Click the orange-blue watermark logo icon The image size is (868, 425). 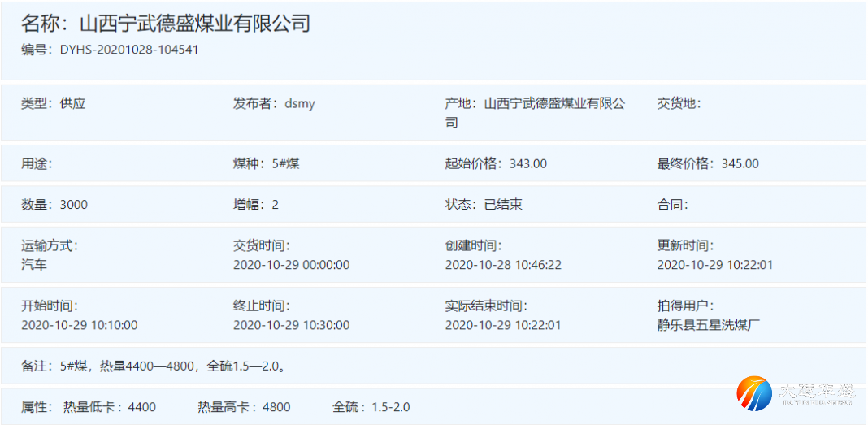(754, 394)
